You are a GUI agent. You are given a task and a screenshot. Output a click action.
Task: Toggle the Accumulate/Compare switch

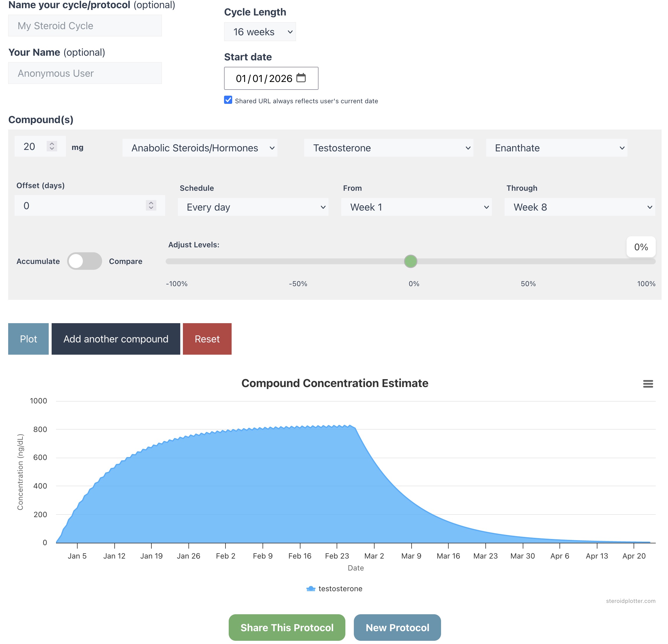(84, 261)
